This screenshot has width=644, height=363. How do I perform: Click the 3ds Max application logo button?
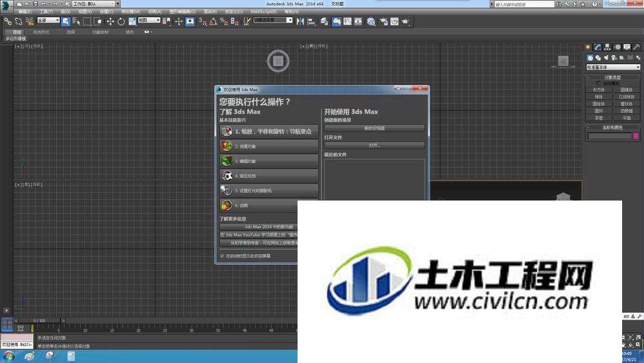[x=5, y=5]
